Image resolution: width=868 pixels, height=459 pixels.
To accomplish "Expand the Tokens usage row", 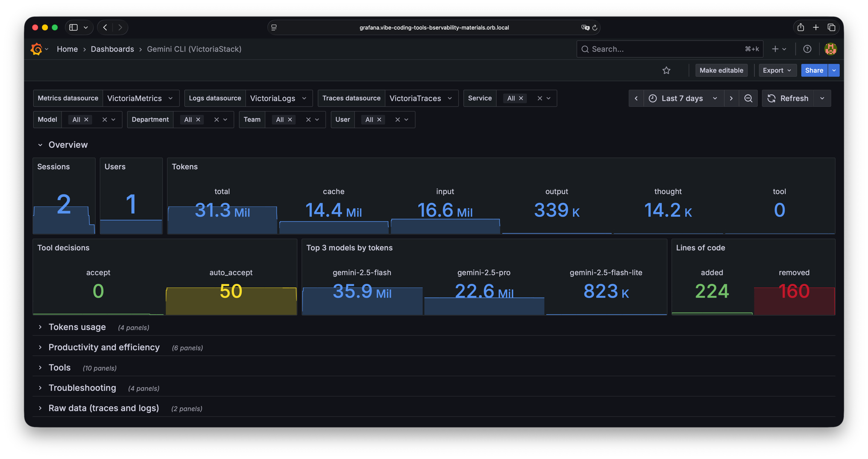I will click(77, 327).
